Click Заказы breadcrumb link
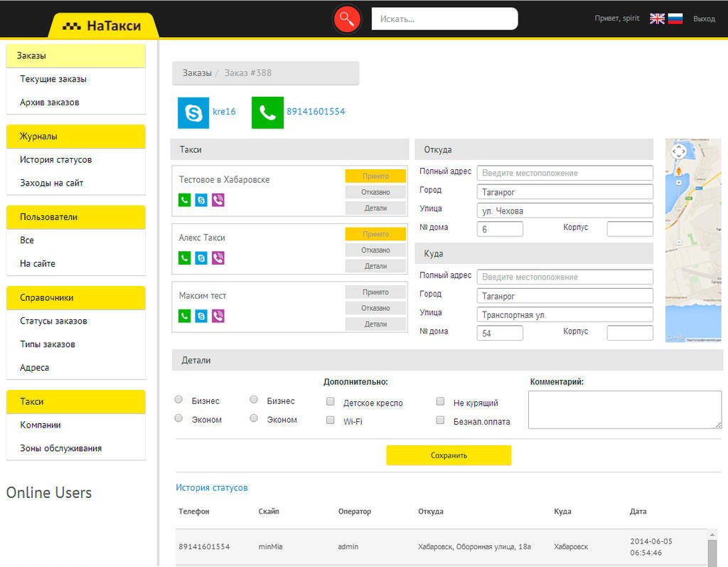This screenshot has width=728, height=567. [x=197, y=73]
